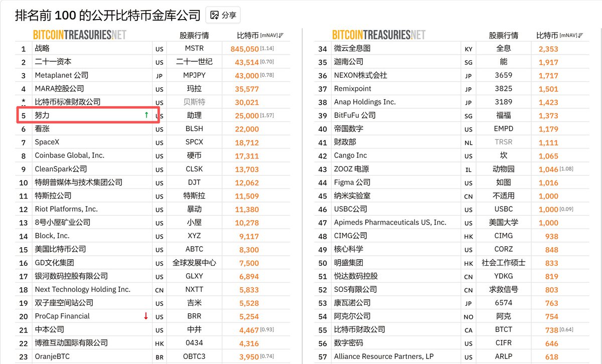Click the BitcoinTreasuries.NET logo above the 战略 row
Screen dimensions: 602x364
click(80, 35)
